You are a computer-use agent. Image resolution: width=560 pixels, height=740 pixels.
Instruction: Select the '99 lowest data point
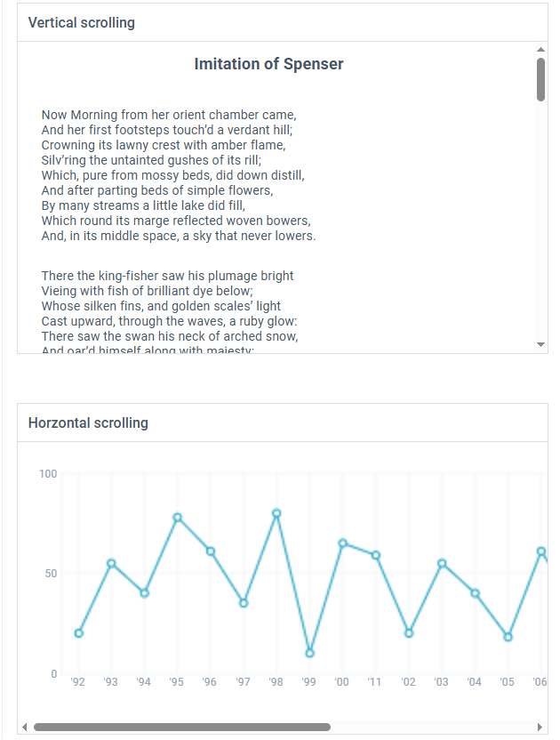point(310,653)
